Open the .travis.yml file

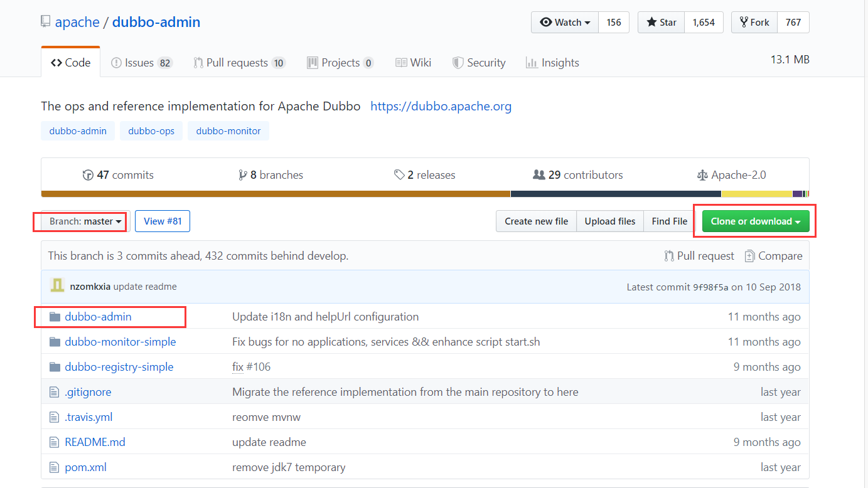pos(88,417)
